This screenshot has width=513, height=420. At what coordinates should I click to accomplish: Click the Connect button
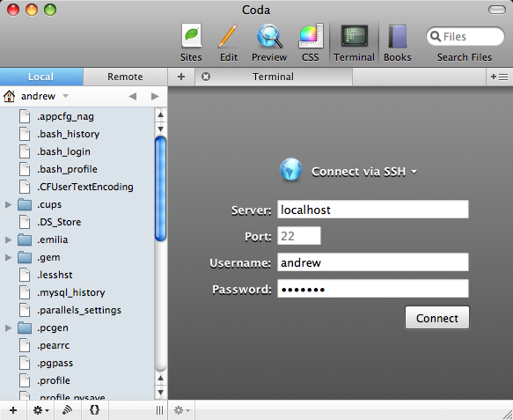[437, 318]
